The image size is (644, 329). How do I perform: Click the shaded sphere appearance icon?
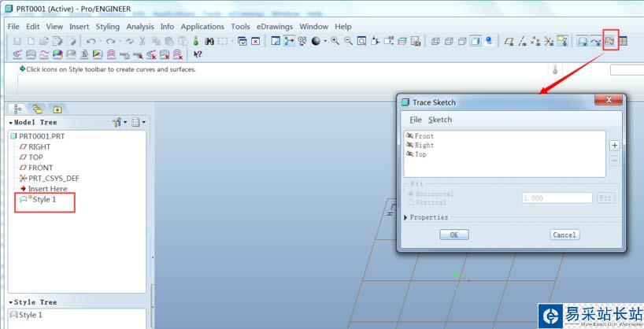coord(316,41)
